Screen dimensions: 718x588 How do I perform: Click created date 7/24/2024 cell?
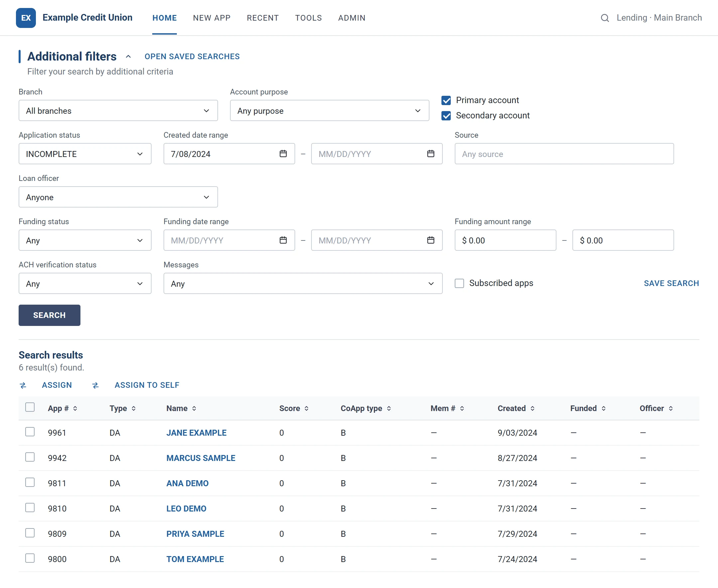click(517, 559)
